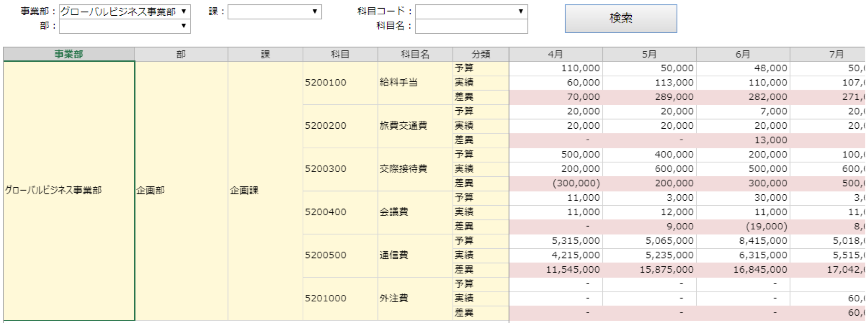Open the 科目コード dropdown
Image resolution: width=868 pixels, height=323 pixels.
471,12
